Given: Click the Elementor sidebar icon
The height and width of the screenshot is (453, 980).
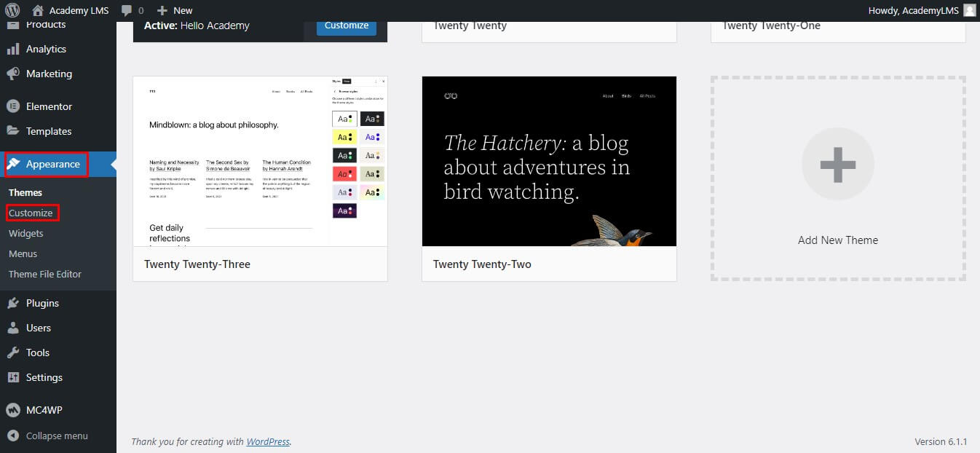Looking at the screenshot, I should tap(13, 106).
